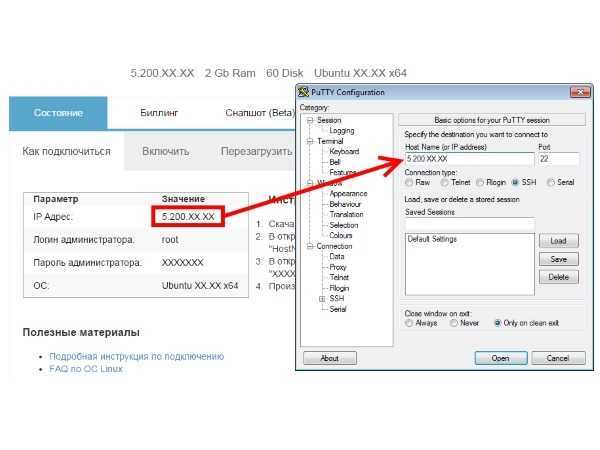Click the Ubuntu XX.XX x64 table value

(x=200, y=286)
